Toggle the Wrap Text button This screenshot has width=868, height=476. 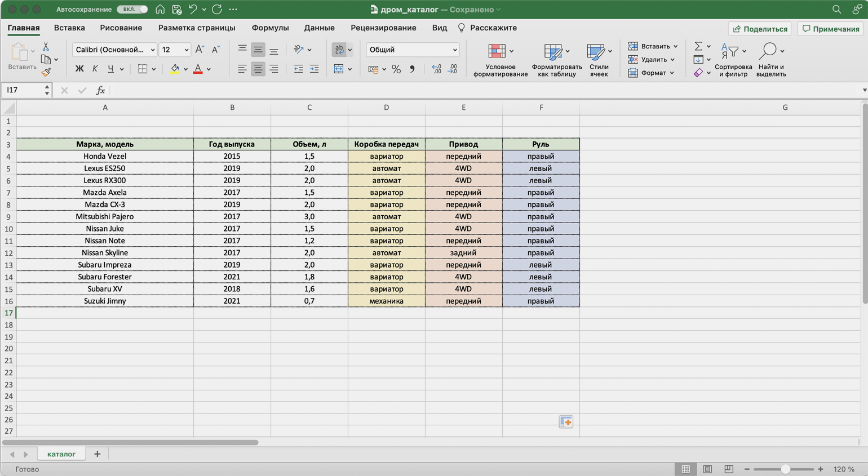point(339,50)
